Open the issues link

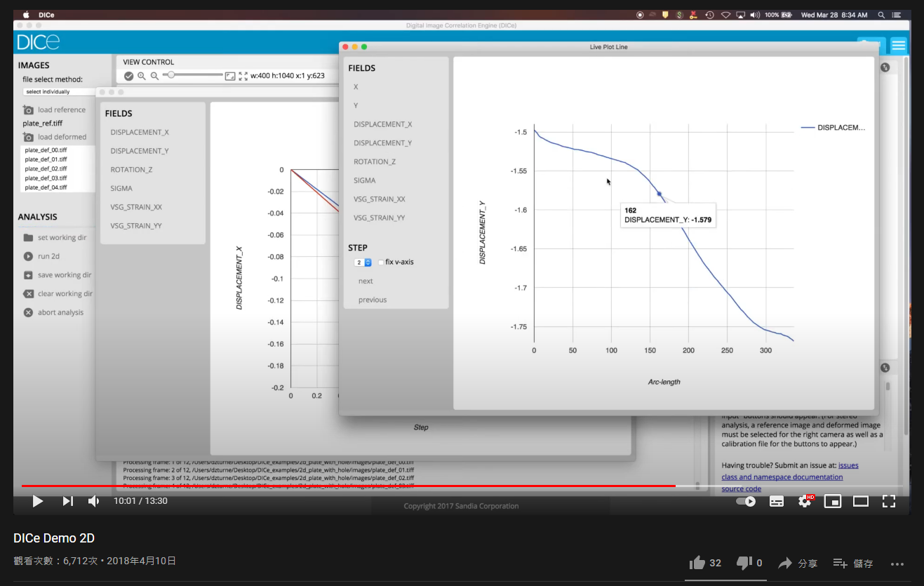(x=848, y=465)
